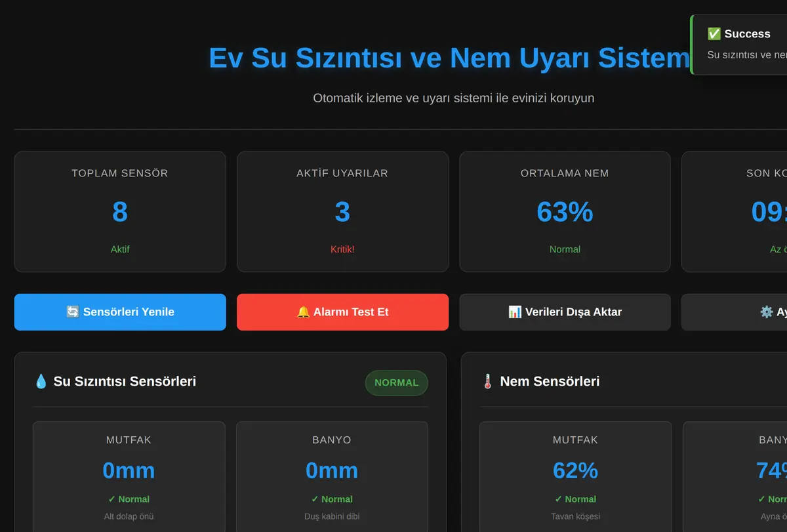
Task: Click the Alt dolap önü location text
Action: pyautogui.click(x=129, y=516)
